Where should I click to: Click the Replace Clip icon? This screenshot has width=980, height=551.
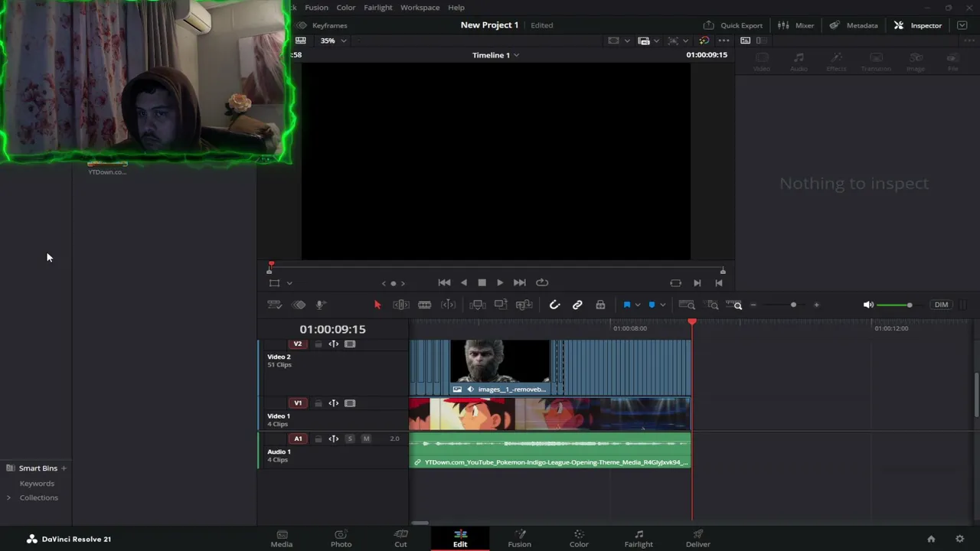click(524, 305)
